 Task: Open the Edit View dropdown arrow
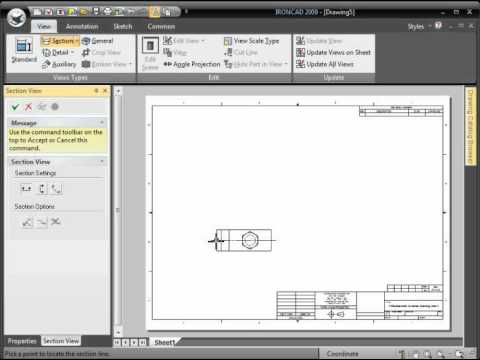point(202,41)
